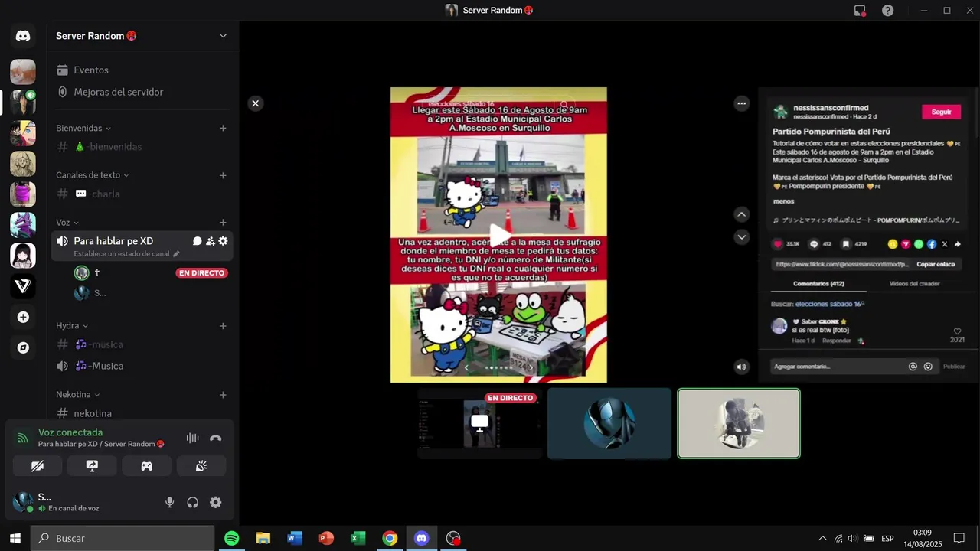Search elecciones sábado 16 link
This screenshot has height=551, width=980.
point(830,304)
